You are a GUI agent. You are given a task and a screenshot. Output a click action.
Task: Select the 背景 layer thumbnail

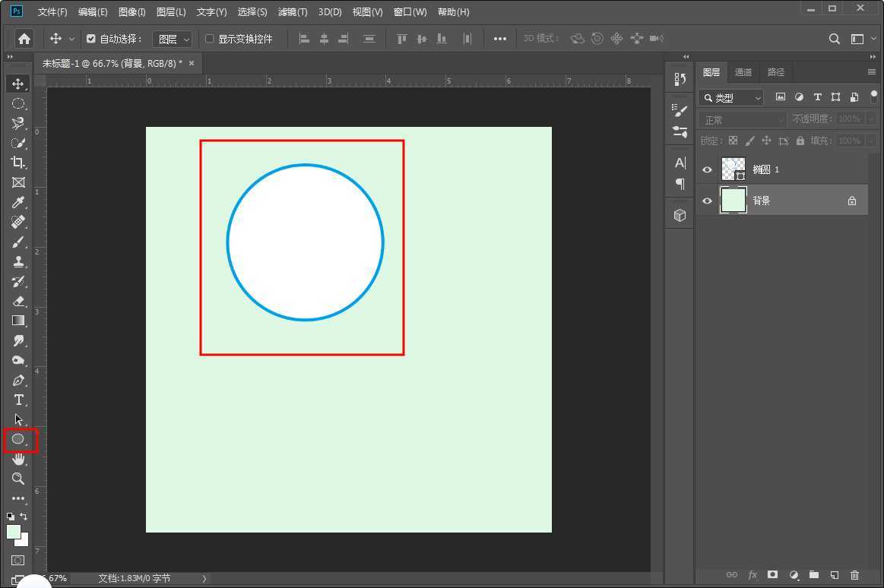click(733, 201)
